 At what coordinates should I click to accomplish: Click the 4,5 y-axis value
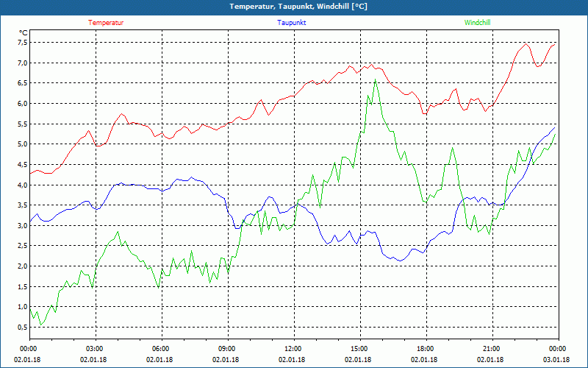click(23, 164)
